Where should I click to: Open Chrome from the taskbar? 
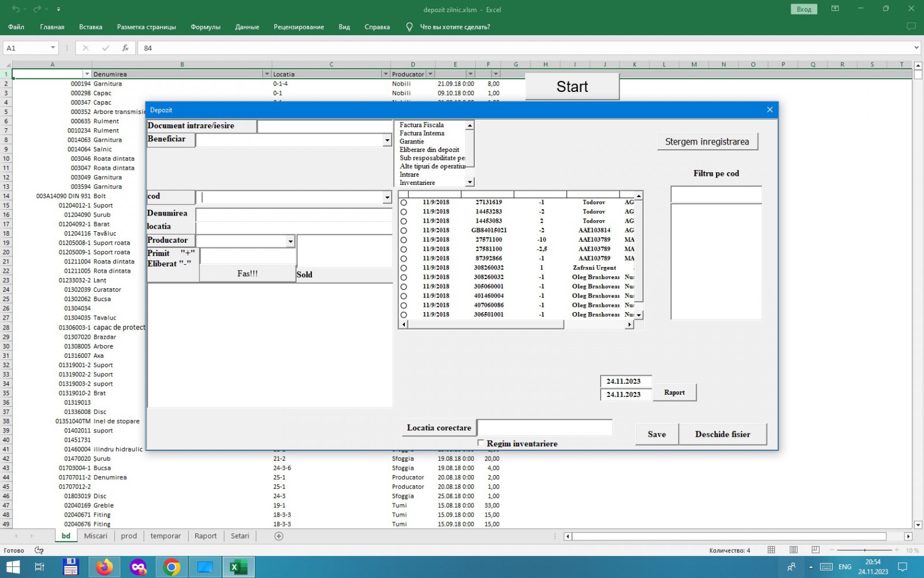click(x=172, y=567)
